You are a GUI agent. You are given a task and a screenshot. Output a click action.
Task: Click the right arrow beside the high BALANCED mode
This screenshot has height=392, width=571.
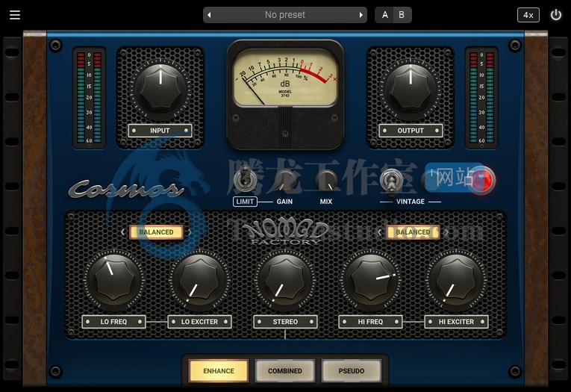446,232
